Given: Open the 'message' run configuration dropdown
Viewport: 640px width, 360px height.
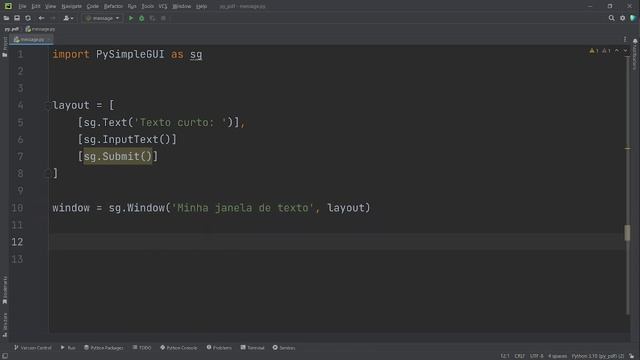Looking at the screenshot, I should pos(102,18).
